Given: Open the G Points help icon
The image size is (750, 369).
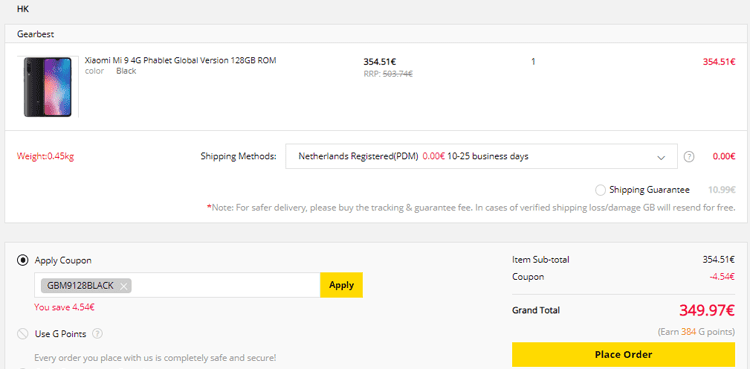Looking at the screenshot, I should coord(97,334).
